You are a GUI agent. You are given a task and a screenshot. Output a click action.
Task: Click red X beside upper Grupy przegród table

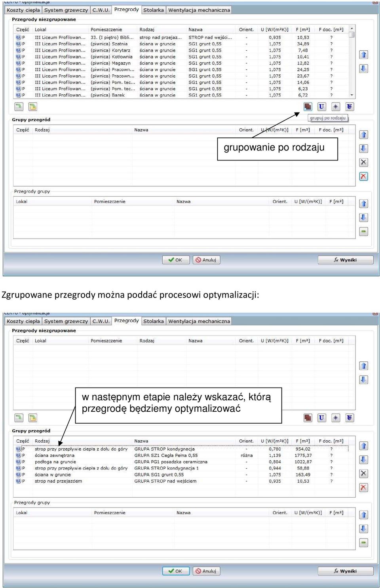tap(364, 176)
